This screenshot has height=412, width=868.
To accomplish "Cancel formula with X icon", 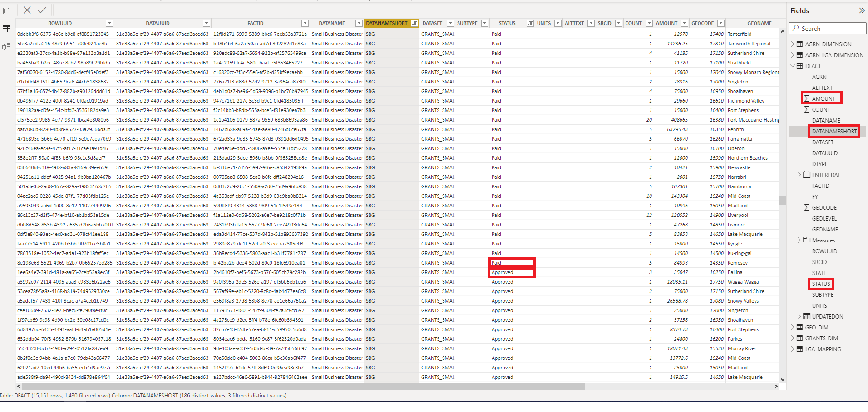I will point(27,10).
